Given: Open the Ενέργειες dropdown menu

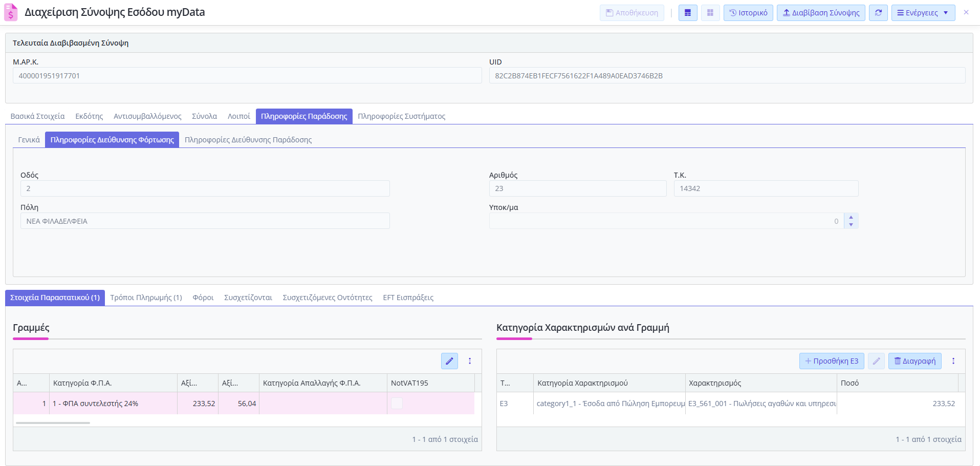Looking at the screenshot, I should [923, 13].
